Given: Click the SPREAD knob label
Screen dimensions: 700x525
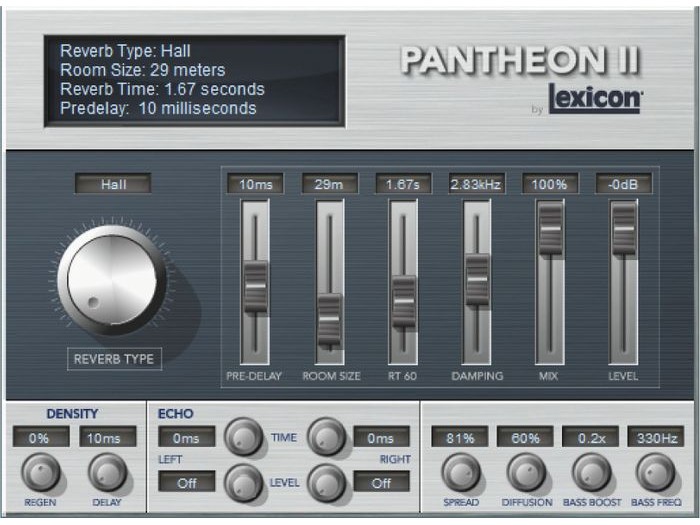Looking at the screenshot, I should (x=461, y=502).
